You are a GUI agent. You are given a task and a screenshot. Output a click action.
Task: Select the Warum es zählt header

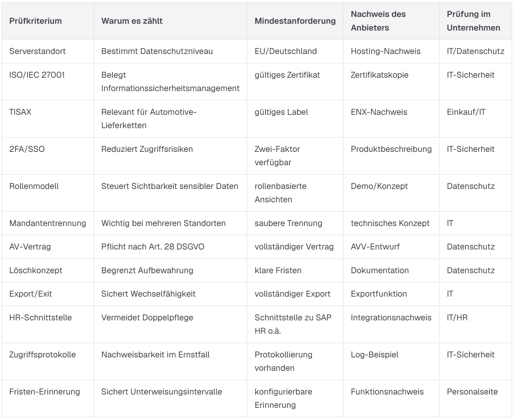pos(132,21)
